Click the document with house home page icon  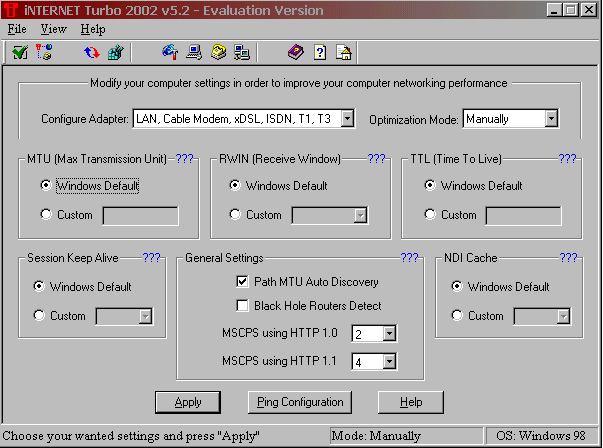coord(344,52)
